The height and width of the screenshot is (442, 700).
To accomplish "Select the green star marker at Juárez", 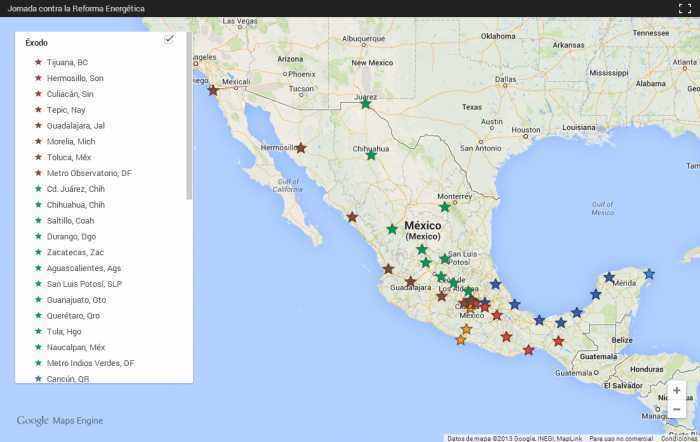I will tap(365, 104).
